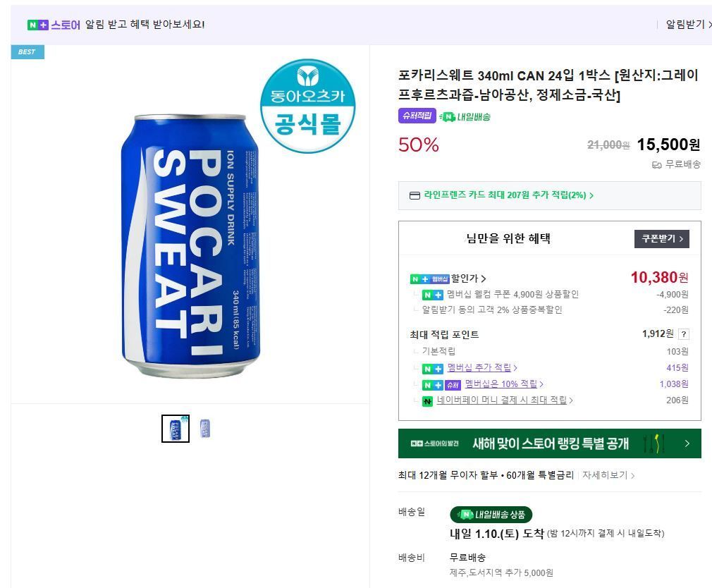Select the second product thumbnail

pos(205,429)
